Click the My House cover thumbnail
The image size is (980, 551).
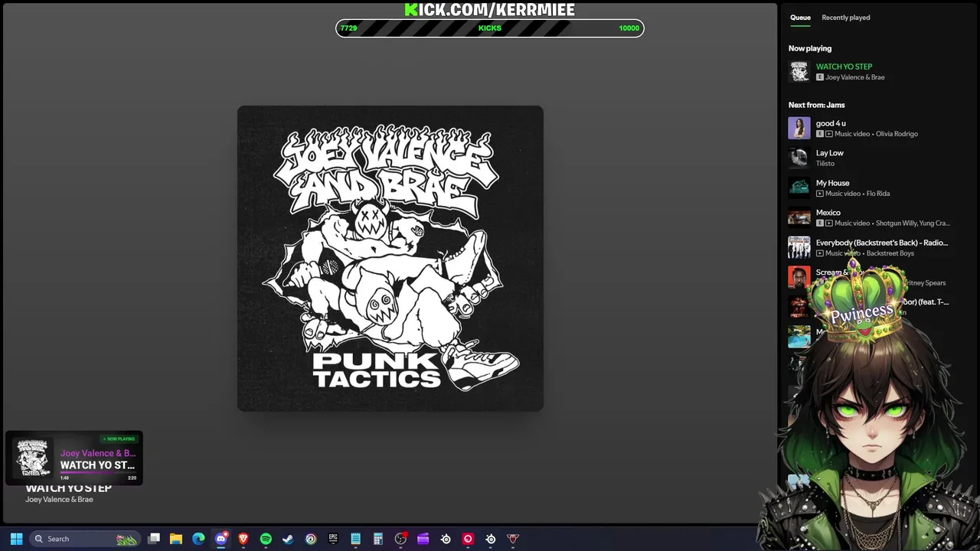[799, 187]
